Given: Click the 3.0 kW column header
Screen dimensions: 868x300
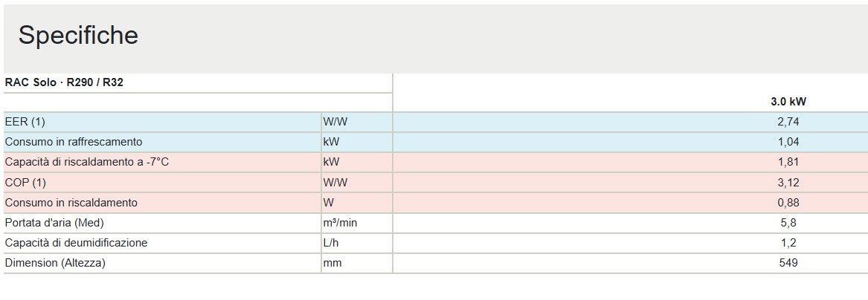Looking at the screenshot, I should point(788,102).
